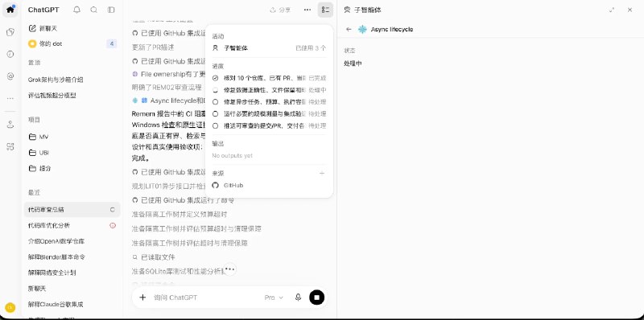Image resolution: width=644 pixels, height=320 pixels.
Task: Click the completed check for 核对 10 个仓库 step
Action: click(x=215, y=77)
